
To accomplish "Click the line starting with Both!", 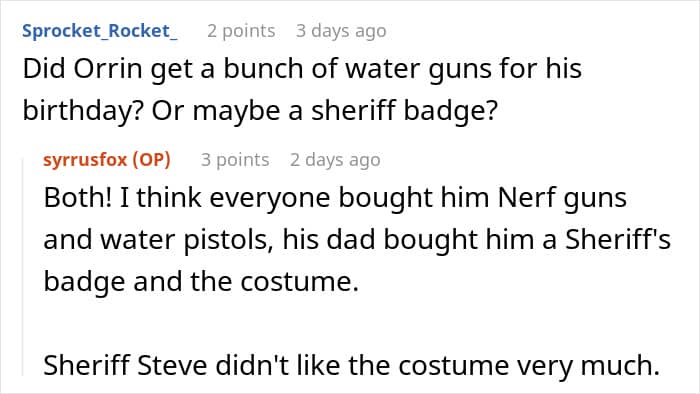I will coord(335,198).
